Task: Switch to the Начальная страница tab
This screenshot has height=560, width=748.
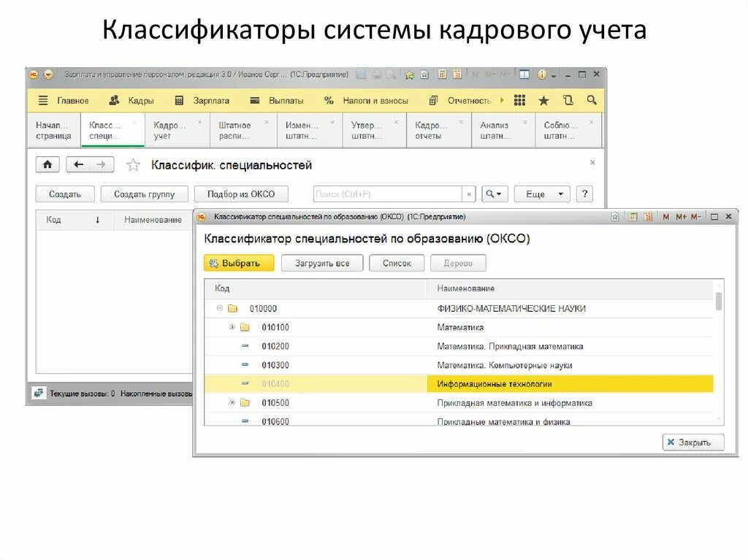Action: [53, 130]
